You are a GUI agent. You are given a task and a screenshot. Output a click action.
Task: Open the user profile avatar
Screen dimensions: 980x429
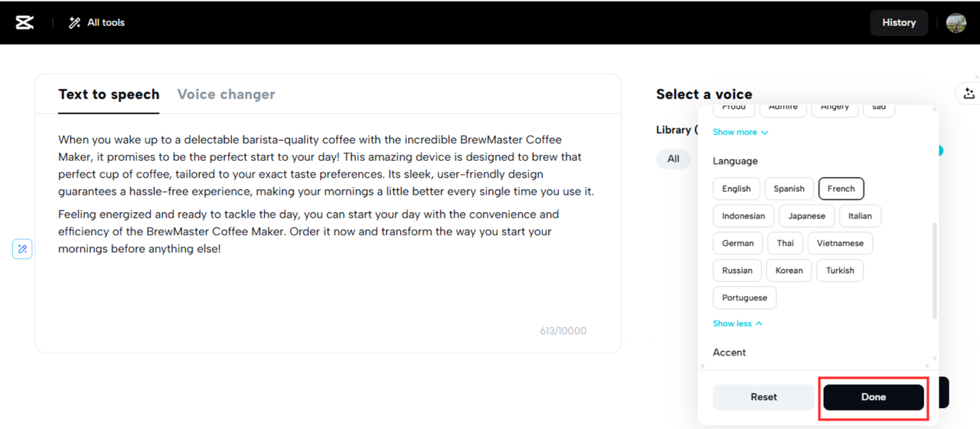pos(955,22)
